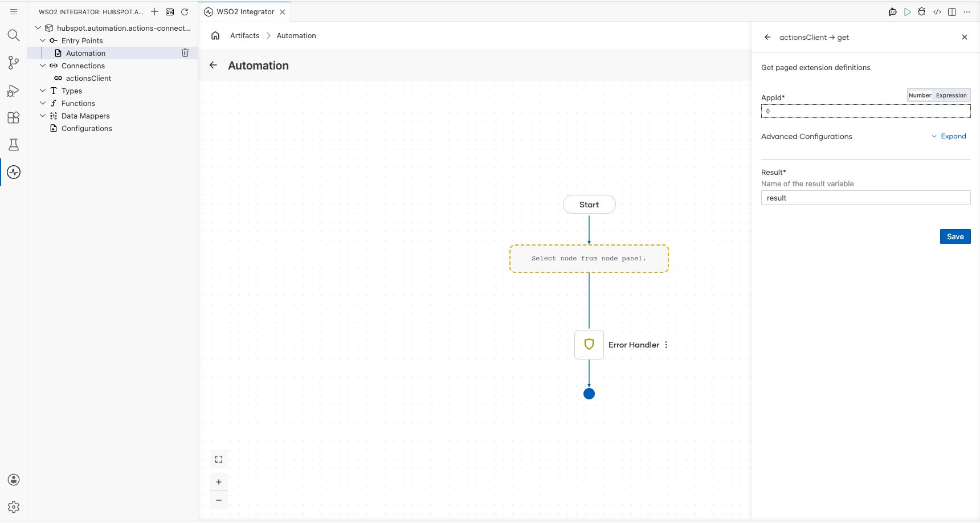Open more actions ellipsis in toolbar
The height and width of the screenshot is (523, 980).
pyautogui.click(x=967, y=11)
